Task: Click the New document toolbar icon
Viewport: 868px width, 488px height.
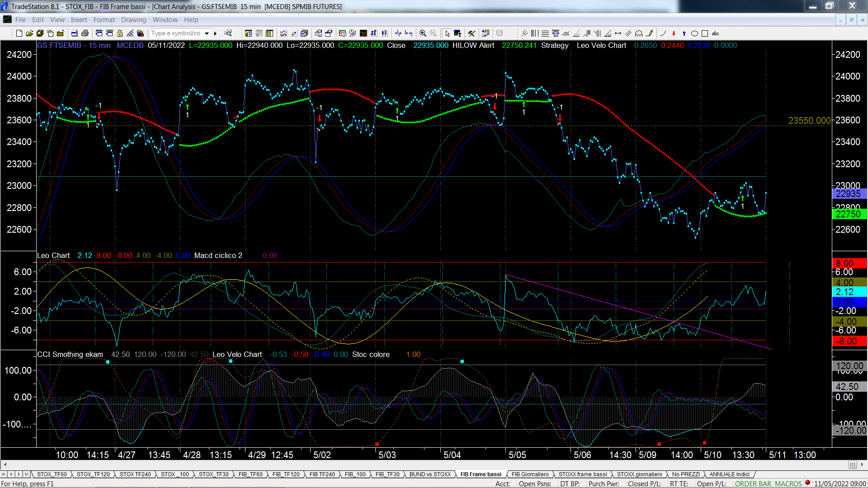Action: click(19, 33)
